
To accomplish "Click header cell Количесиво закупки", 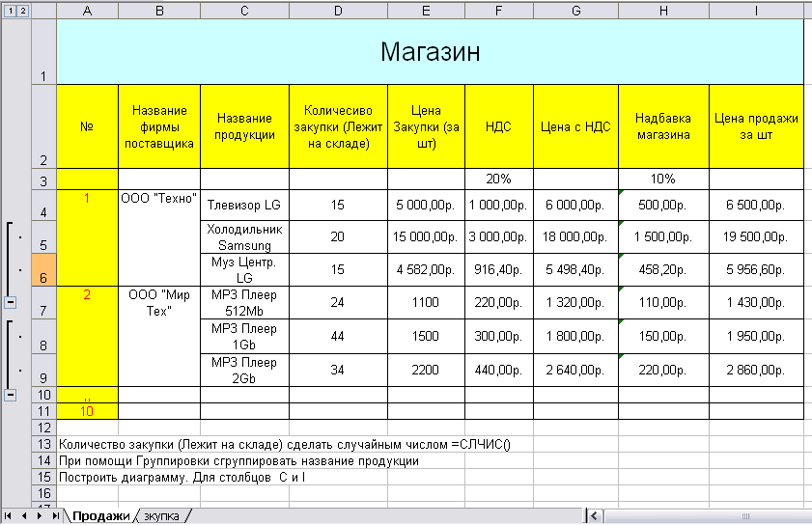I will [338, 126].
